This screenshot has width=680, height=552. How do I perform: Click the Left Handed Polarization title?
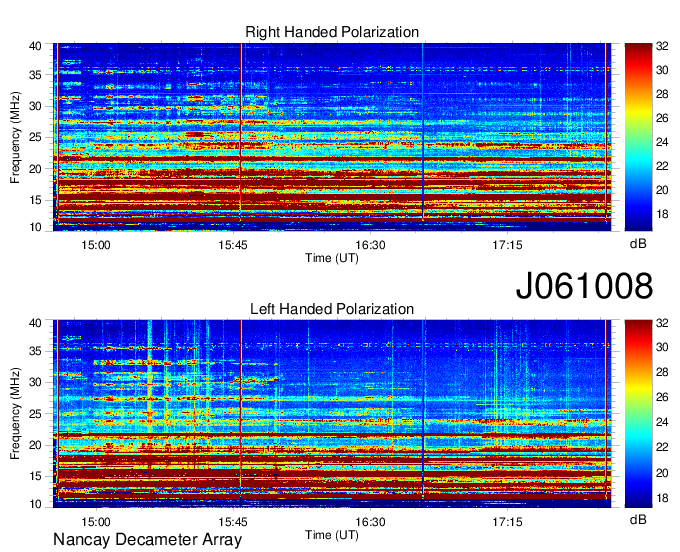tap(332, 309)
